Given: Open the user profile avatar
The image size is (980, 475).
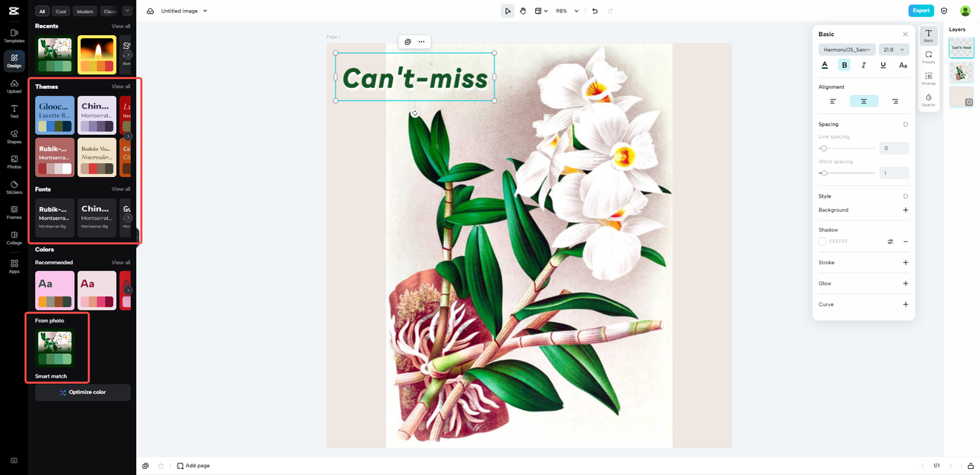Looking at the screenshot, I should 965,11.
